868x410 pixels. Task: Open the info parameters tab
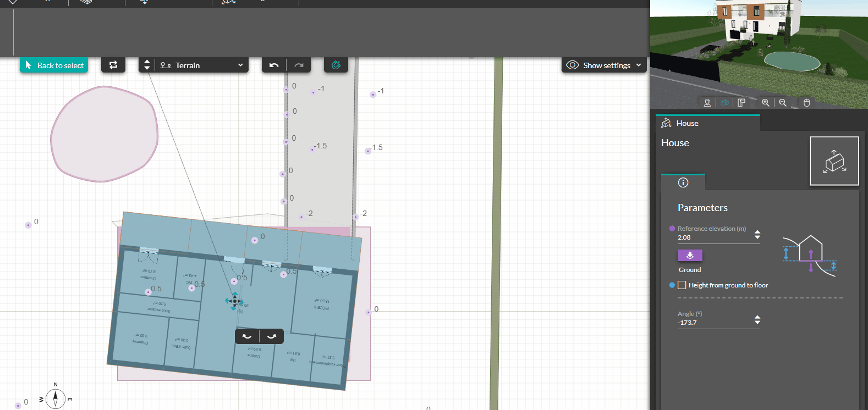[683, 182]
